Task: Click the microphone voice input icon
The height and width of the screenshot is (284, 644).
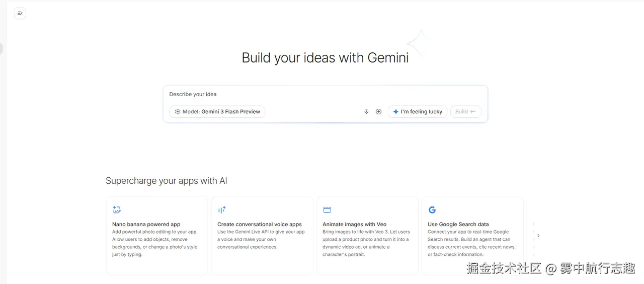Action: pos(366,112)
